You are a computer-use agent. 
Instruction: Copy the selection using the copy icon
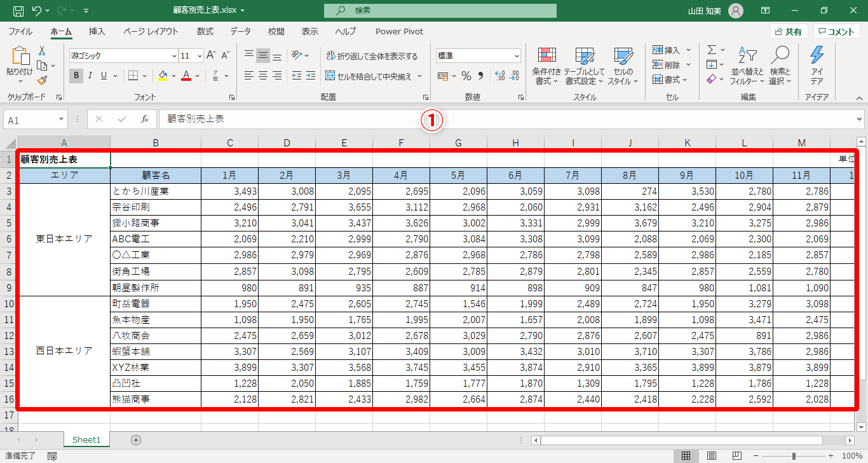(x=42, y=65)
